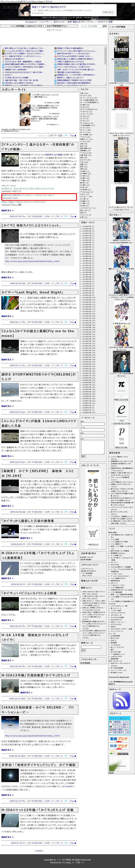Open the jaxa.jp selene URL in ラストショット post
Image resolution: width=135 pixels, height=868 pixels.
coord(32,261)
